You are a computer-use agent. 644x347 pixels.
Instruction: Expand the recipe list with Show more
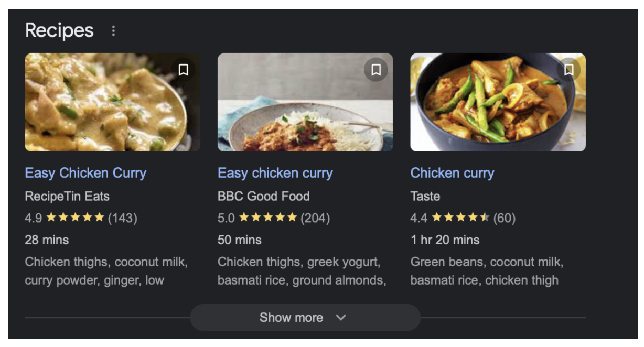point(292,317)
